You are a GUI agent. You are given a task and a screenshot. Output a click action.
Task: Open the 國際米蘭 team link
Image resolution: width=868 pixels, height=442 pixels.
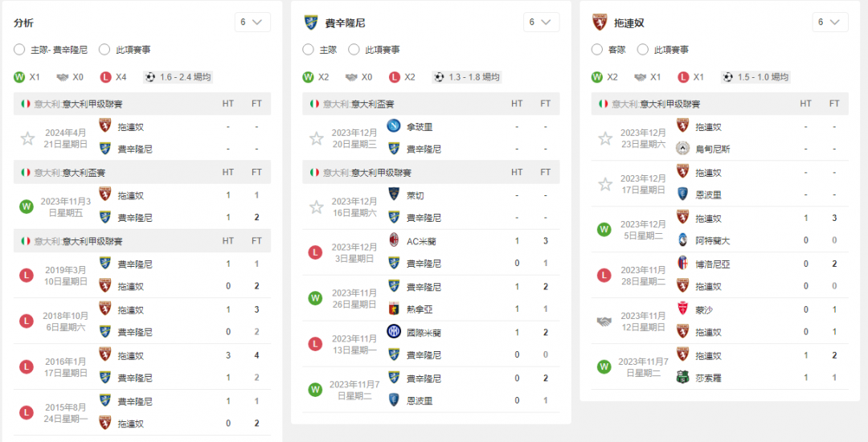[424, 333]
